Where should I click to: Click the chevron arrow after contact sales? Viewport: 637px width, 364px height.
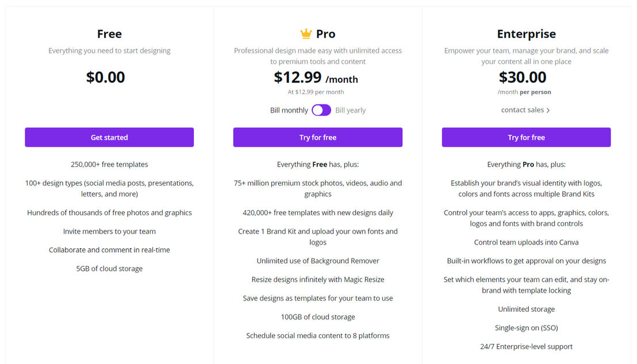coord(548,110)
